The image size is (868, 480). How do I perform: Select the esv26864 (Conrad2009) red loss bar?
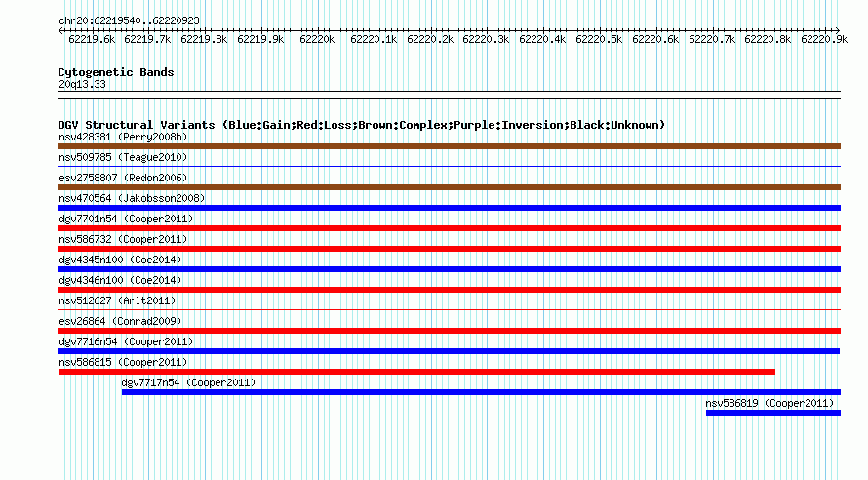pyautogui.click(x=449, y=331)
